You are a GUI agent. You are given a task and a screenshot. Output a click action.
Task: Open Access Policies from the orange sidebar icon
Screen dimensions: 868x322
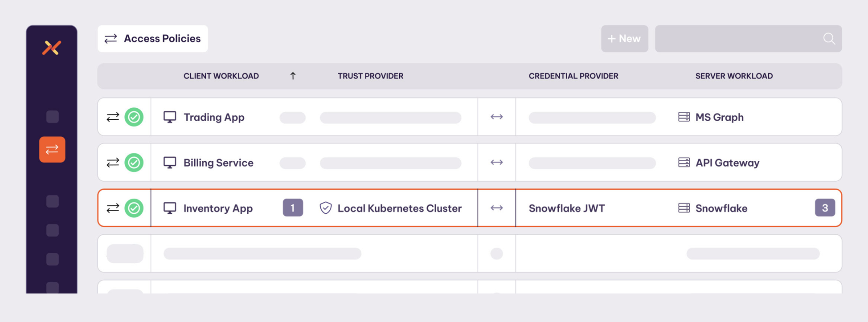tap(52, 150)
